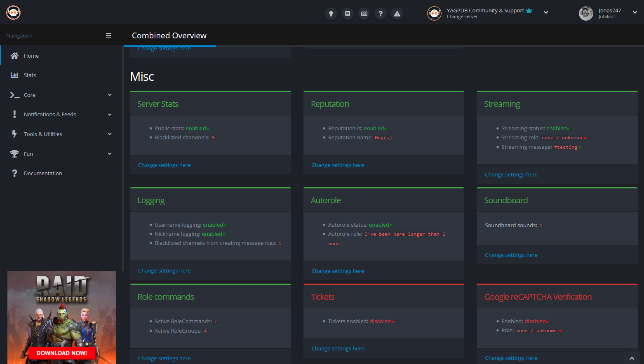Collapse the navigation with the hamburger icon
The height and width of the screenshot is (364, 644).
tap(108, 35)
